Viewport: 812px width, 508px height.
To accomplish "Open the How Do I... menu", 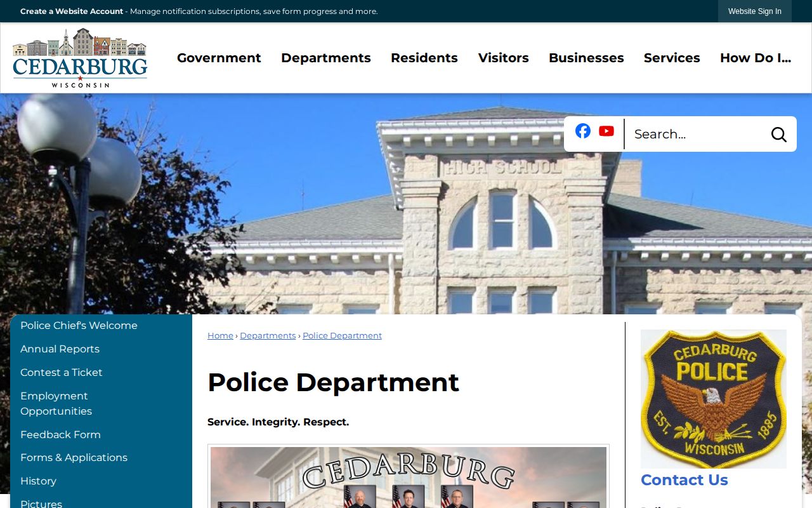I will pos(756,58).
